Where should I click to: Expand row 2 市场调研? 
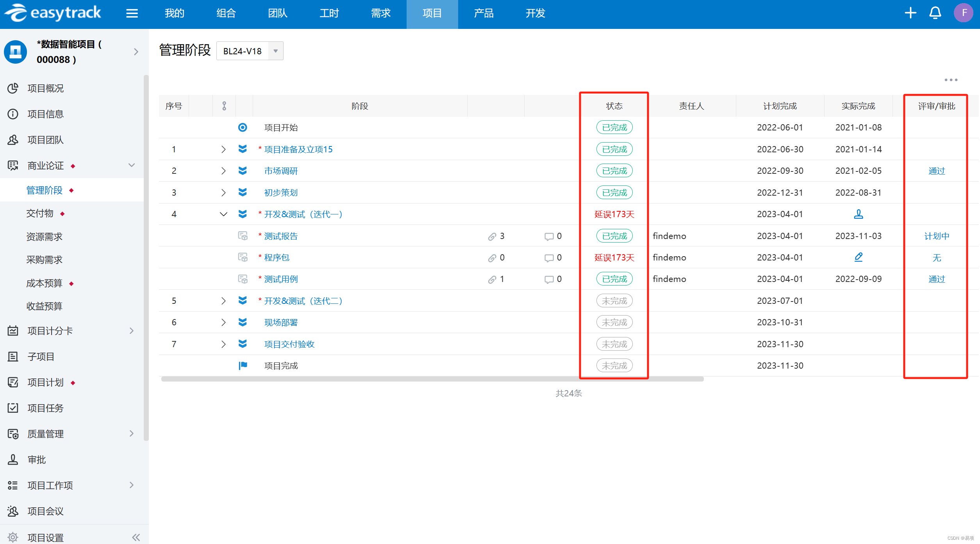coord(223,171)
